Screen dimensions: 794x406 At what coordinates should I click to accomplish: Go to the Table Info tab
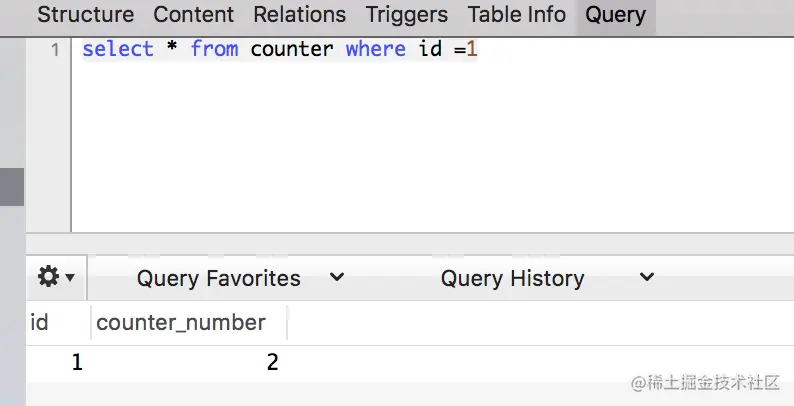pos(517,15)
